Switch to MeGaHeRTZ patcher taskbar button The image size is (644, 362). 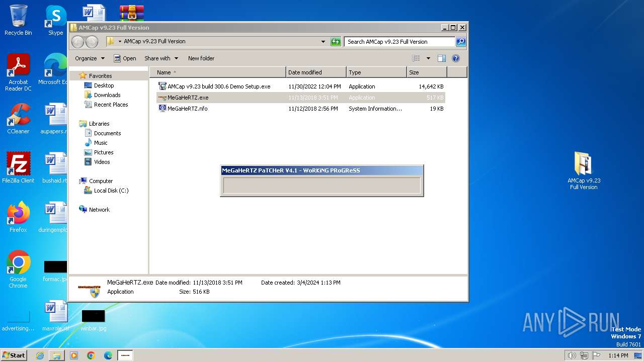coord(125,355)
